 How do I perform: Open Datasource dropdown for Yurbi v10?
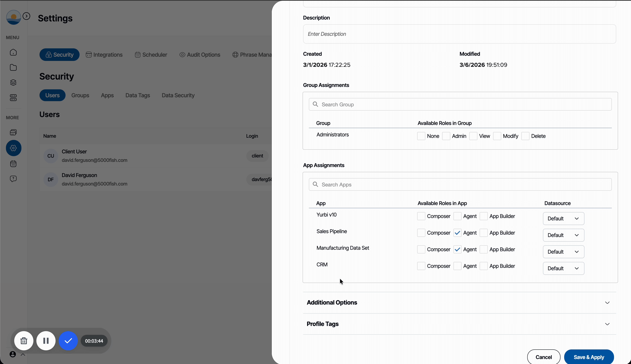(x=563, y=219)
